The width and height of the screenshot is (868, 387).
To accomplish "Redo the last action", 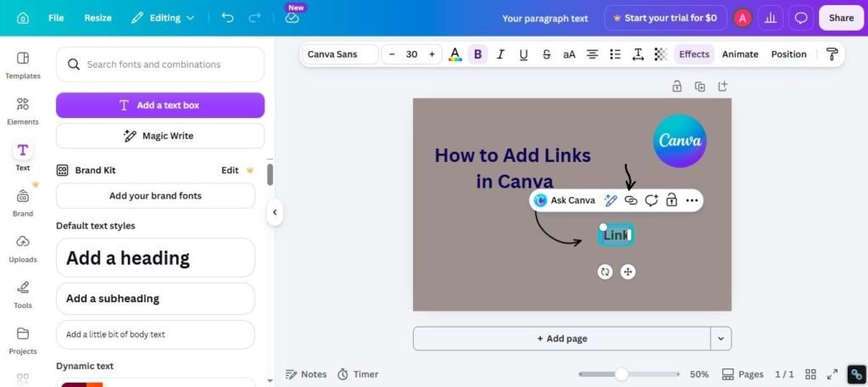I will [254, 18].
